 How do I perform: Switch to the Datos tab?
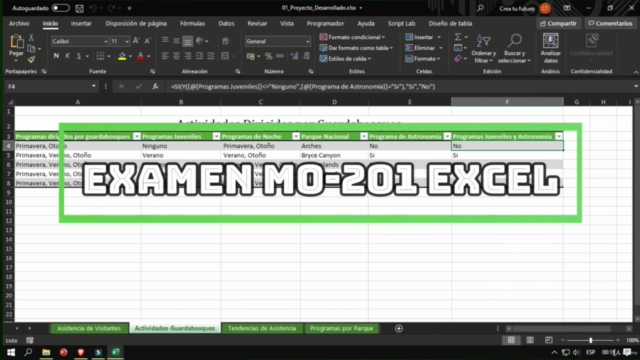226,24
